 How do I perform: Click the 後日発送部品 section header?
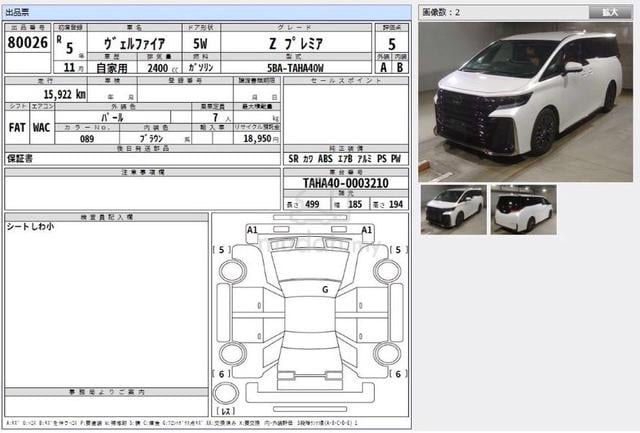pyautogui.click(x=142, y=149)
